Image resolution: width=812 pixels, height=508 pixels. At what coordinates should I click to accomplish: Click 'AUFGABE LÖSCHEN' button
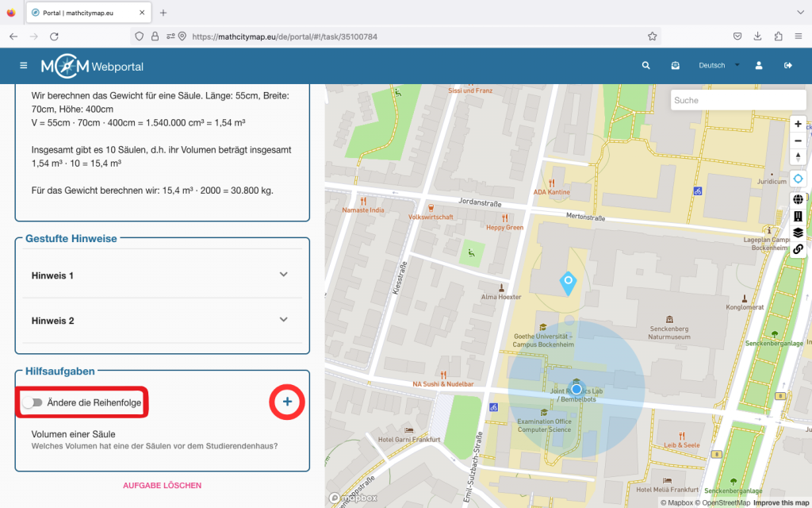click(162, 485)
